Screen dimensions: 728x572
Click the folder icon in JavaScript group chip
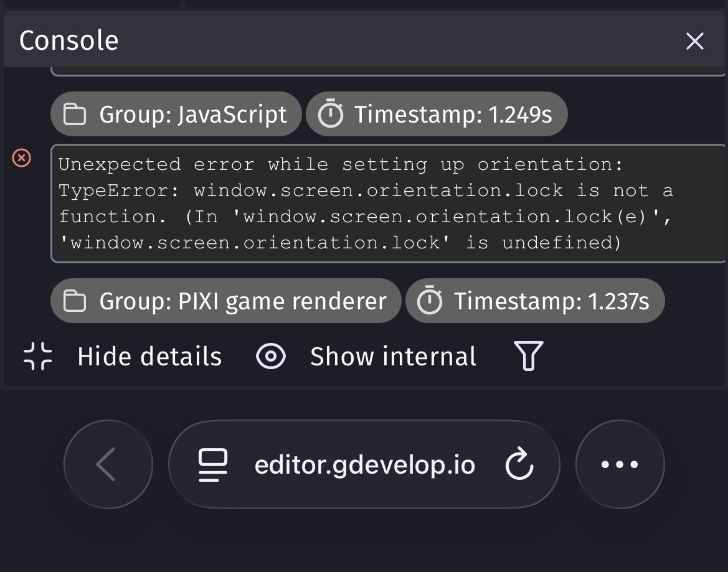tap(75, 114)
